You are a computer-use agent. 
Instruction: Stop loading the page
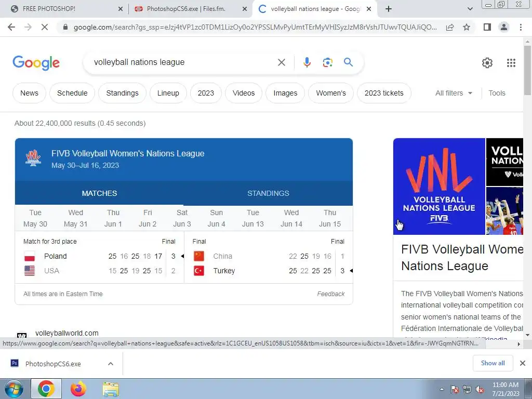(x=45, y=27)
